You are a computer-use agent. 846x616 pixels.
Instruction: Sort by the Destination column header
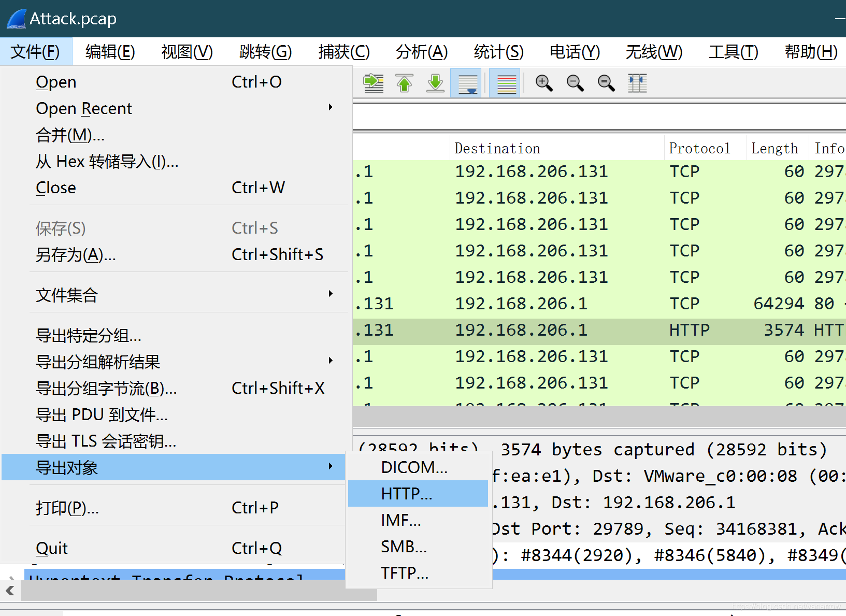557,148
